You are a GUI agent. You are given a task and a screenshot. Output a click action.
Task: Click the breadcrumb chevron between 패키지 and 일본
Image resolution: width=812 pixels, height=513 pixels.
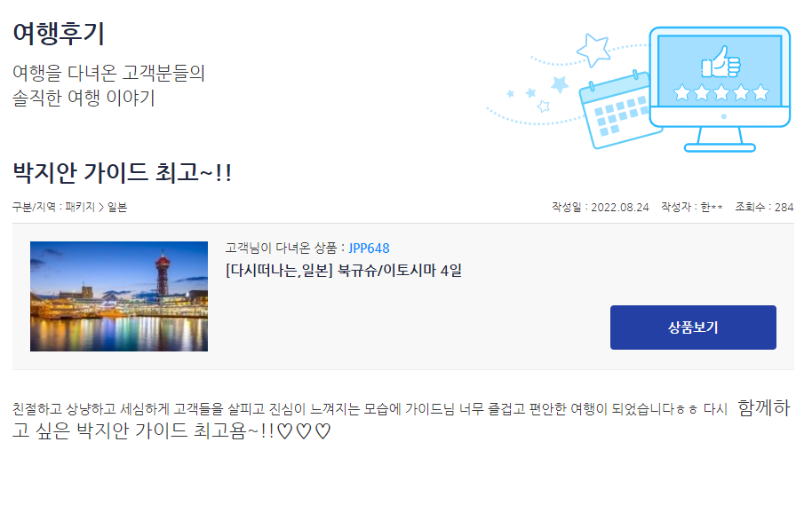(101, 208)
